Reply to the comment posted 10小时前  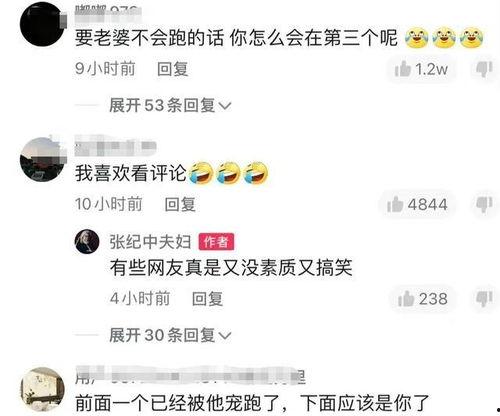180,204
